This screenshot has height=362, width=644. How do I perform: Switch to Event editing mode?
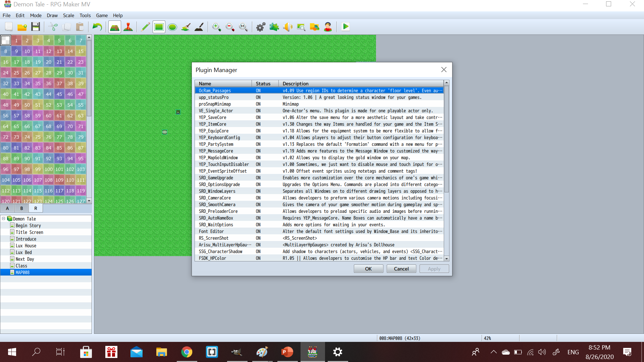(128, 27)
